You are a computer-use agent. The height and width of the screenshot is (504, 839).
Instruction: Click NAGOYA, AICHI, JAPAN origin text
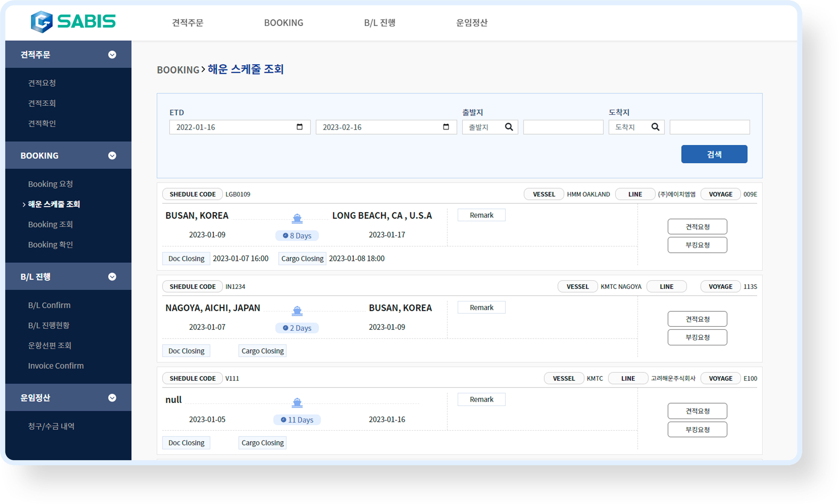click(213, 308)
